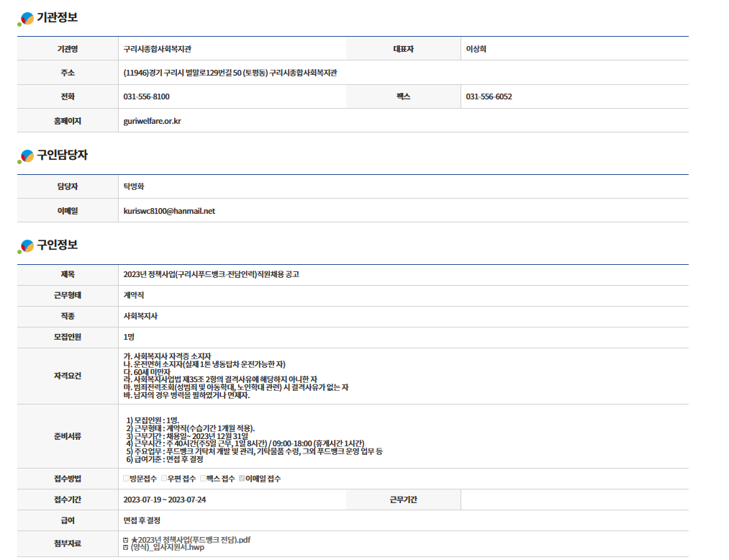
Task: Click the kuriswc8100@hanmail.net email address
Action: [x=169, y=211]
